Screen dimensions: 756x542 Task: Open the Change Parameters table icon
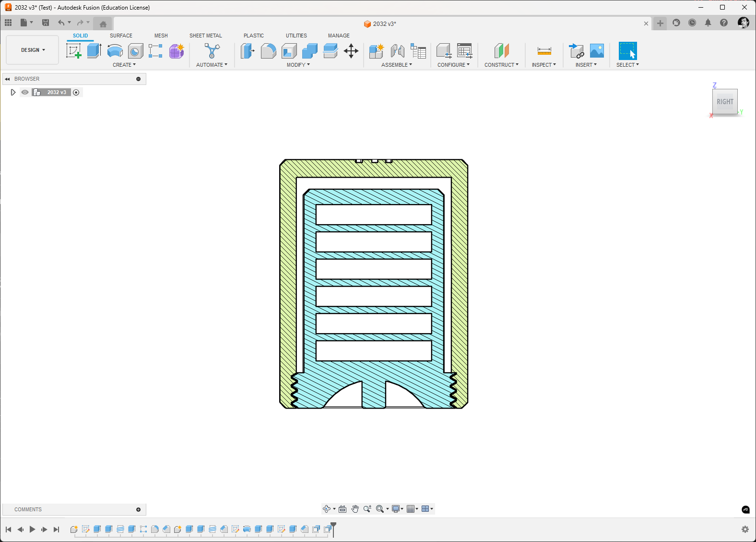tap(465, 51)
